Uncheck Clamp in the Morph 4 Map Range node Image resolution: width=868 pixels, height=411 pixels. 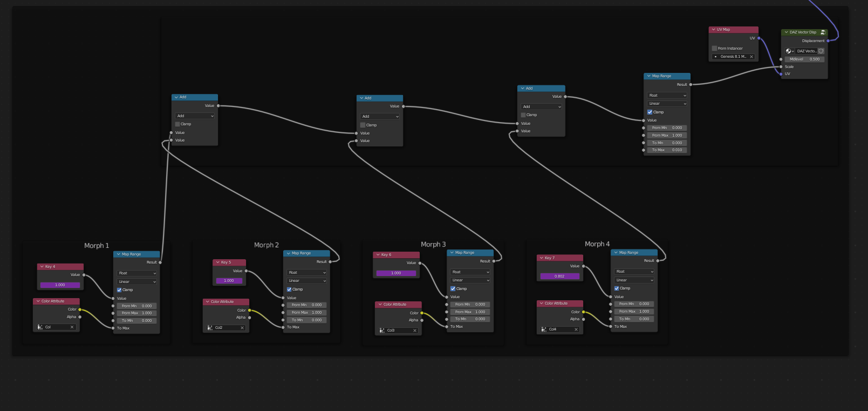pyautogui.click(x=617, y=288)
